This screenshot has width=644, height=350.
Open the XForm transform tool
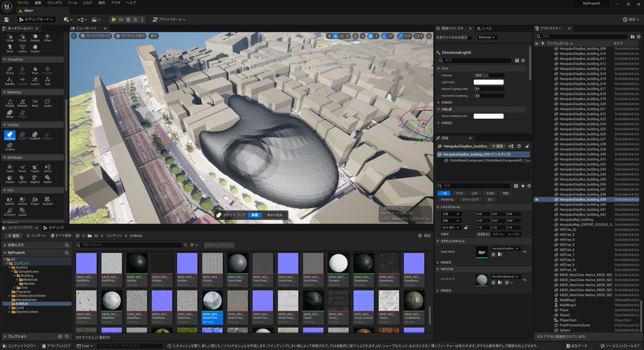click(x=10, y=70)
